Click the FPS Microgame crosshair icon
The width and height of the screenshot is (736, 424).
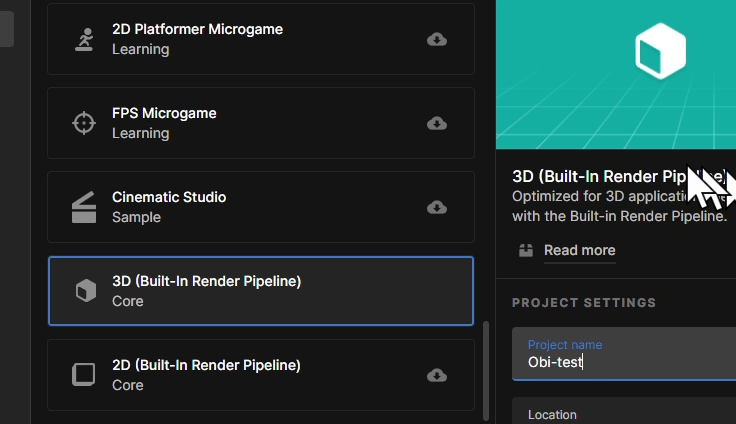pos(84,123)
